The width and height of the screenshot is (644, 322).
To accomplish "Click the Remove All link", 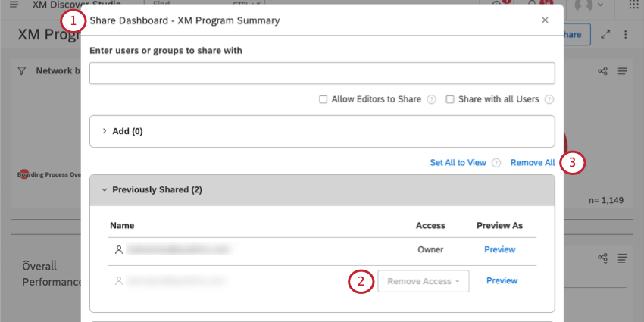I will [x=533, y=163].
